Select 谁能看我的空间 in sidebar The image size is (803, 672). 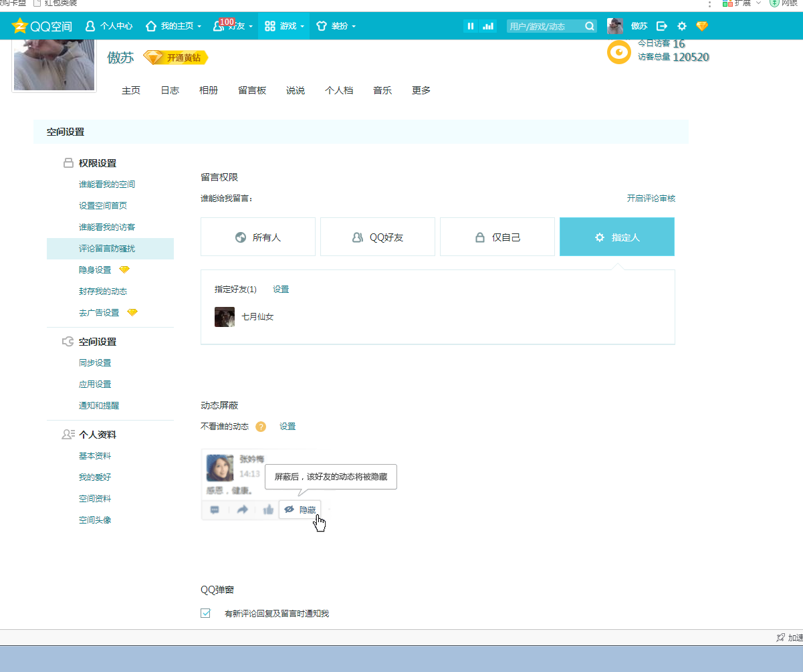(107, 184)
